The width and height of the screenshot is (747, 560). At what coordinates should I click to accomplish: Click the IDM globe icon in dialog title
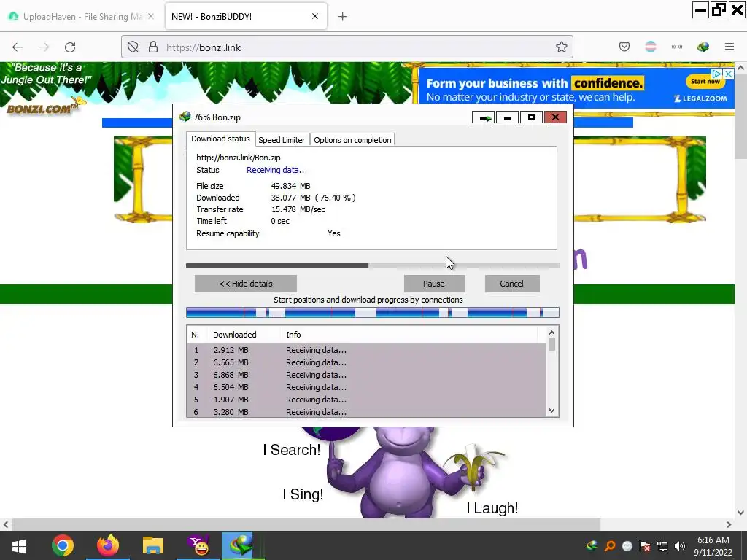point(185,117)
